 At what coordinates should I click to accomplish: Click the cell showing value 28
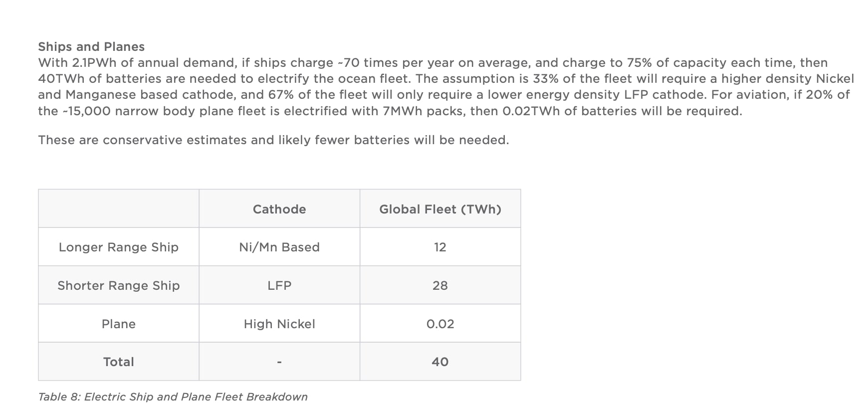[x=440, y=286]
